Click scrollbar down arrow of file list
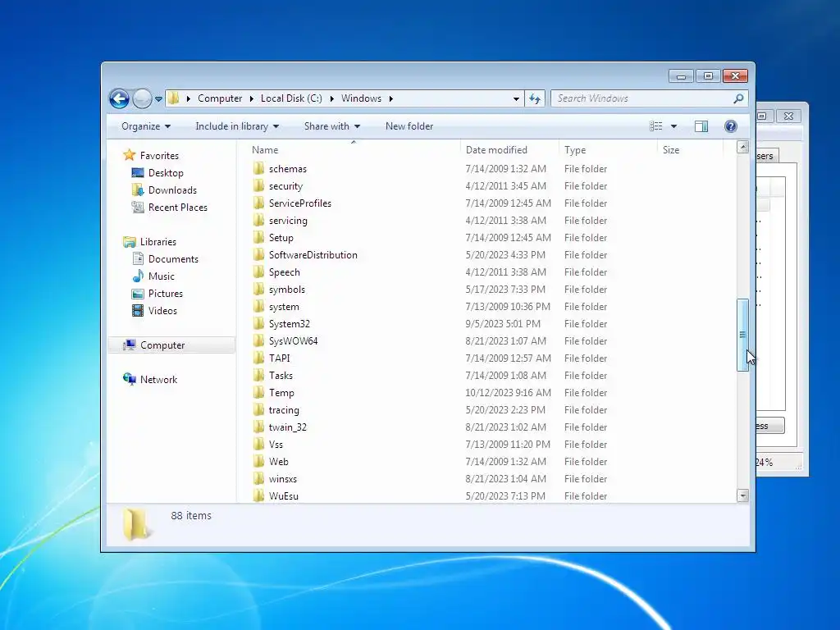The width and height of the screenshot is (840, 630). [742, 495]
